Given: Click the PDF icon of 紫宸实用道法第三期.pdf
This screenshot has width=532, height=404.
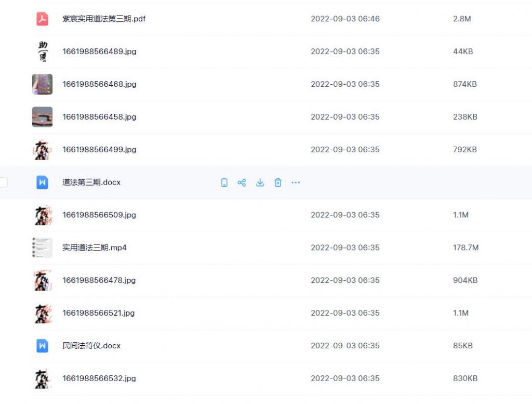Looking at the screenshot, I should (42, 19).
